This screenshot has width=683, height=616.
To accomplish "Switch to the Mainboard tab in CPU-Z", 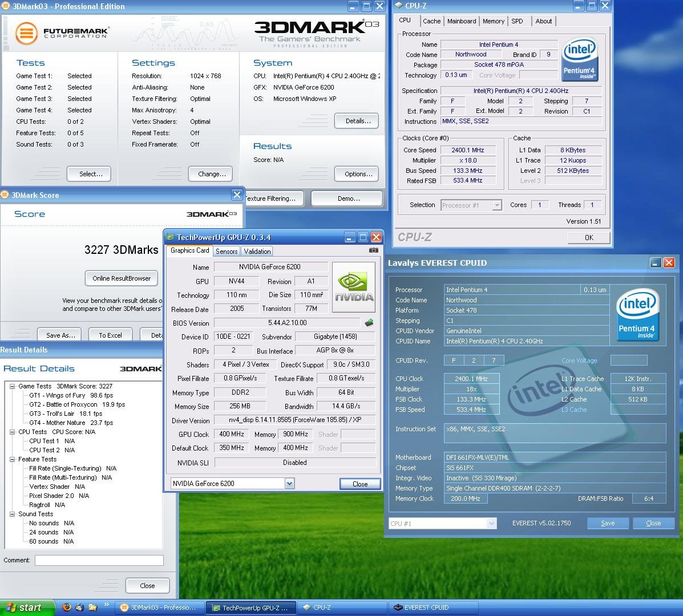I will pos(461,21).
